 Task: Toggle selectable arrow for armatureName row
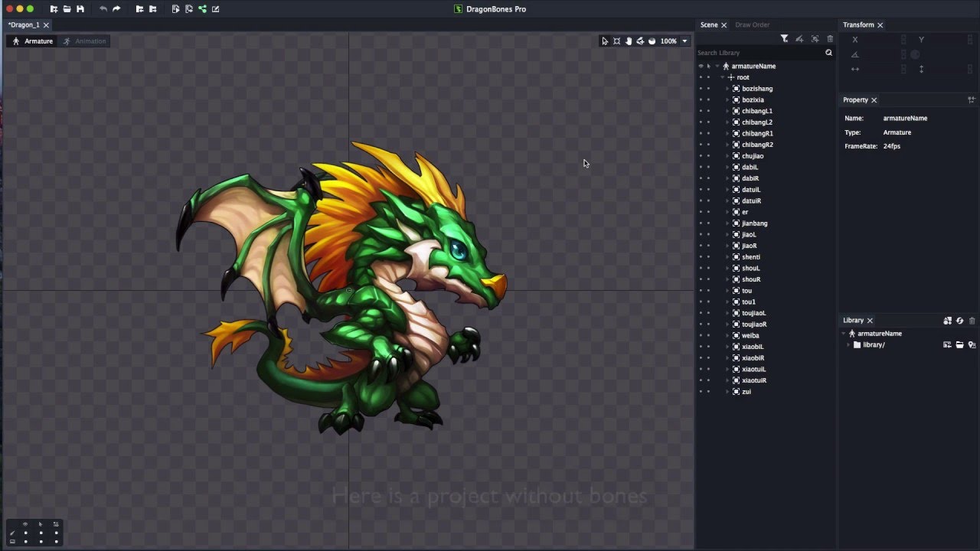[x=708, y=66]
